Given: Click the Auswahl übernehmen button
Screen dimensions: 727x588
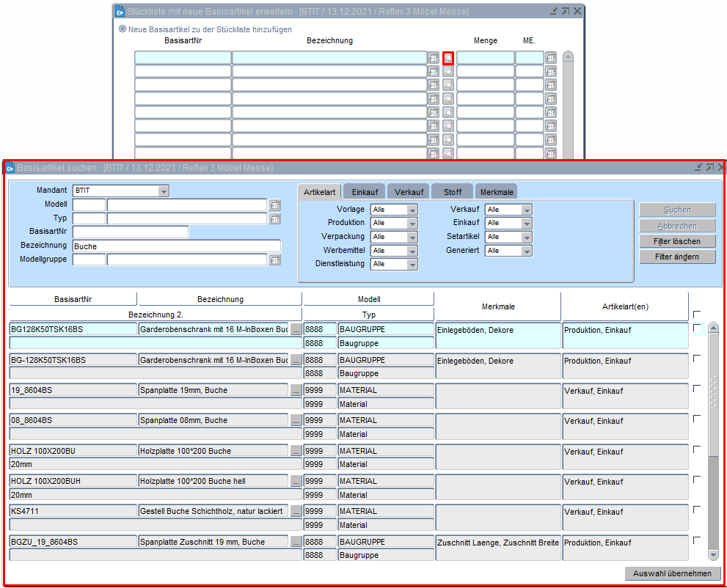Looking at the screenshot, I should tap(673, 573).
